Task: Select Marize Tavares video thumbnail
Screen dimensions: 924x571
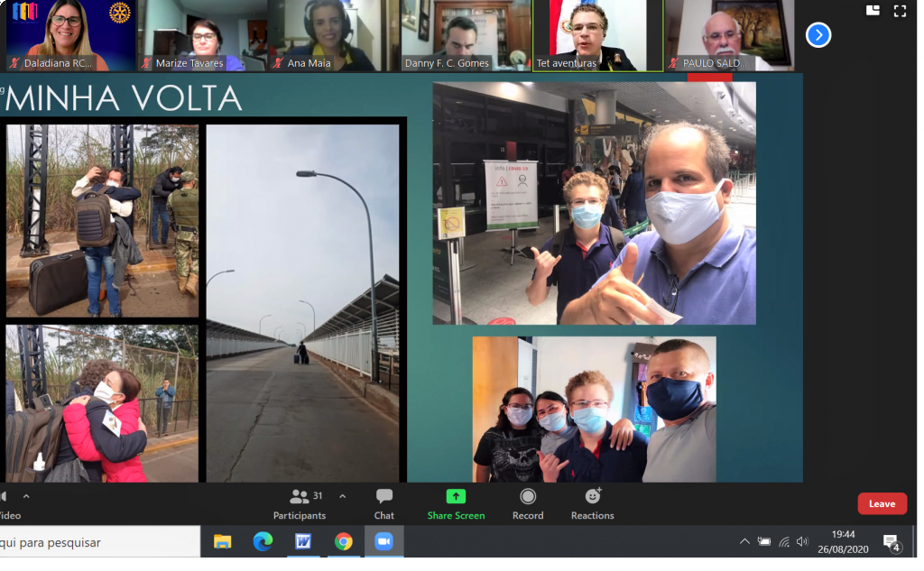Action: click(x=204, y=36)
